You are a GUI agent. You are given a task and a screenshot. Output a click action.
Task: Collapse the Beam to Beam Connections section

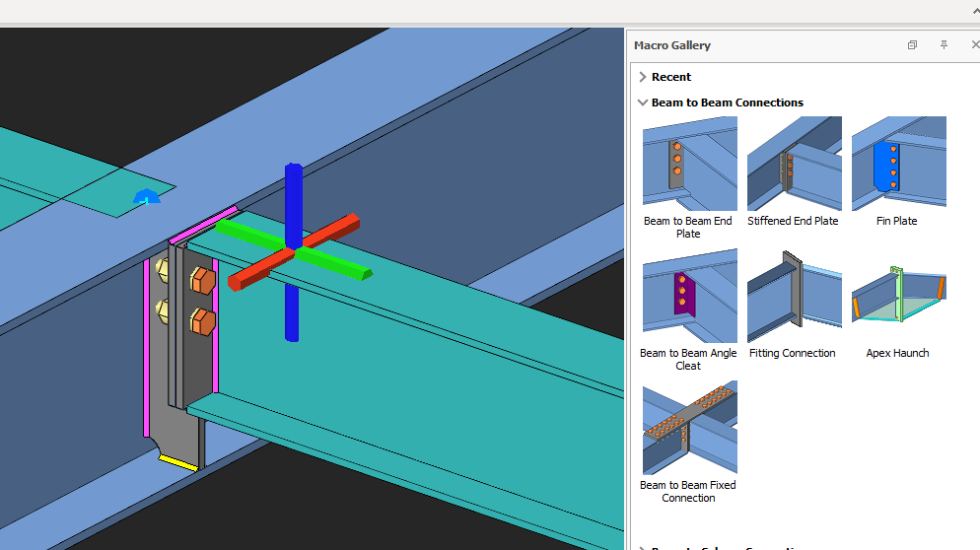tap(643, 103)
